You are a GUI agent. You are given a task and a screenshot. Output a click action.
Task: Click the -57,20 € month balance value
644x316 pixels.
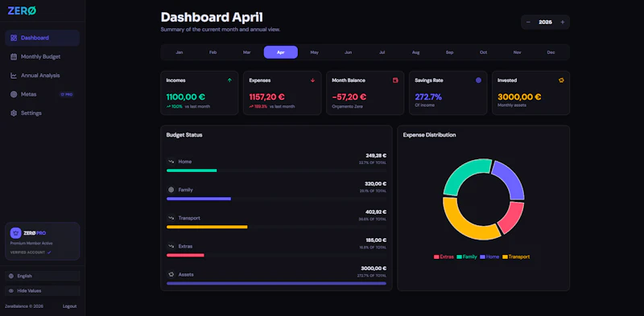click(x=349, y=97)
